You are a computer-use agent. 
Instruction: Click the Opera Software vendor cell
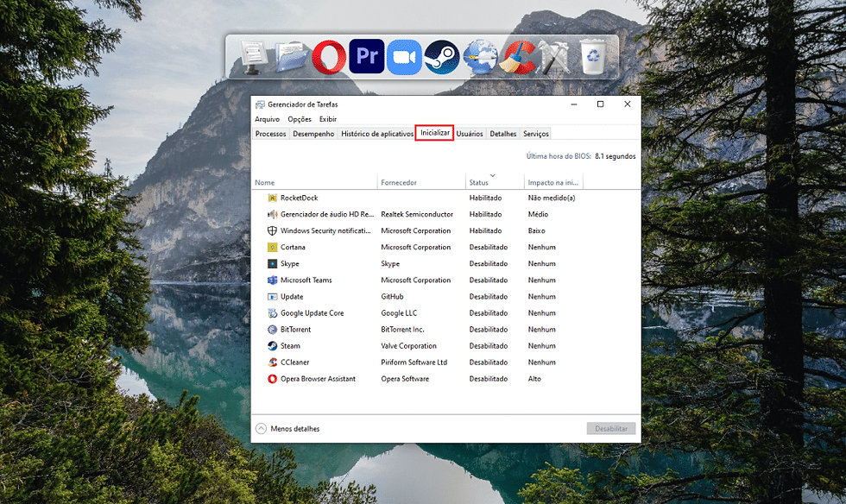click(x=405, y=379)
